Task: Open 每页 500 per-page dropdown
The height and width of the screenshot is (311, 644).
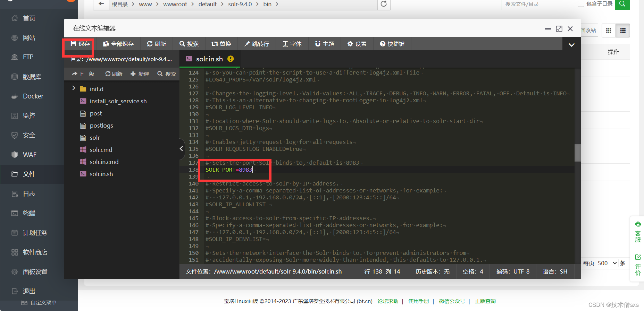Action: [x=607, y=263]
